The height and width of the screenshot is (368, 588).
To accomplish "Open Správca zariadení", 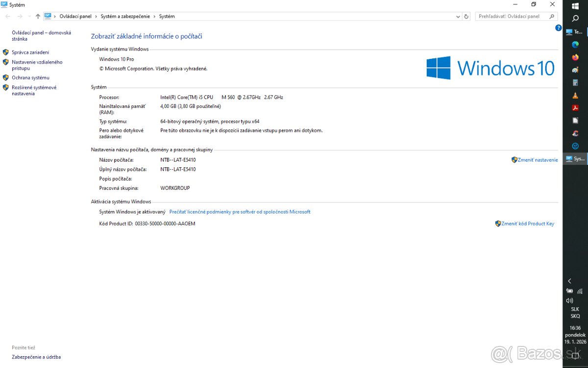I will (30, 52).
